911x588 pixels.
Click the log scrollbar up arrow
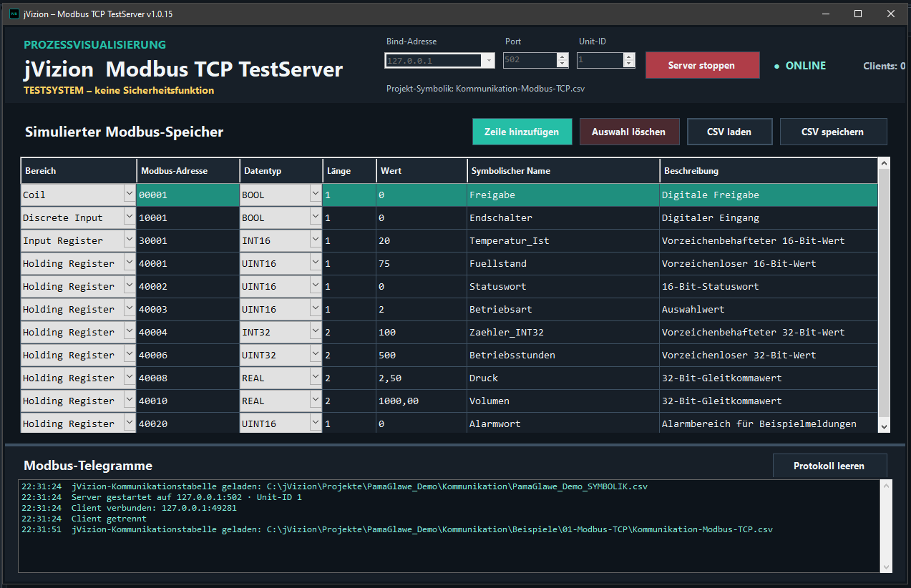(887, 486)
